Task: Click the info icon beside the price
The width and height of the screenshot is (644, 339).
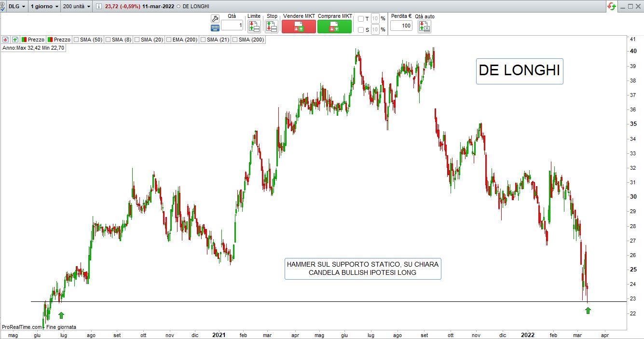Action: tap(99, 6)
